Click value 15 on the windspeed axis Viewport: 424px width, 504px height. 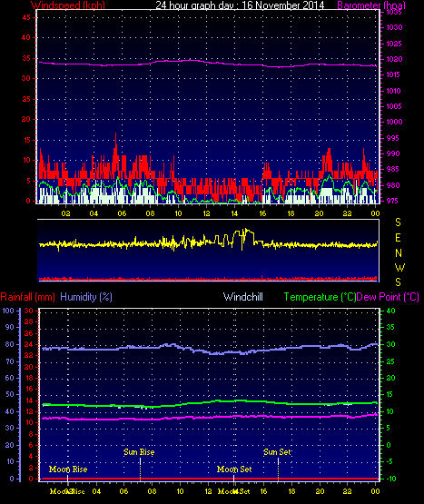(26, 140)
